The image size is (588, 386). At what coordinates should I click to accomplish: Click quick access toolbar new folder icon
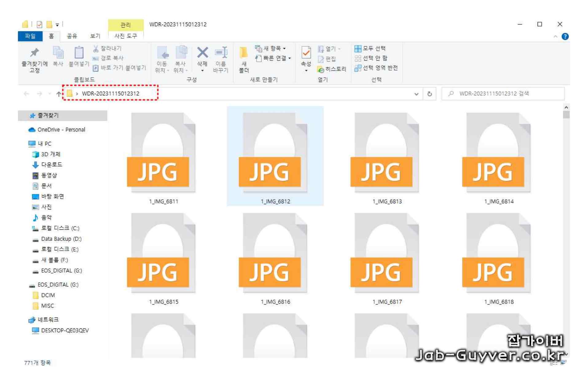(49, 24)
